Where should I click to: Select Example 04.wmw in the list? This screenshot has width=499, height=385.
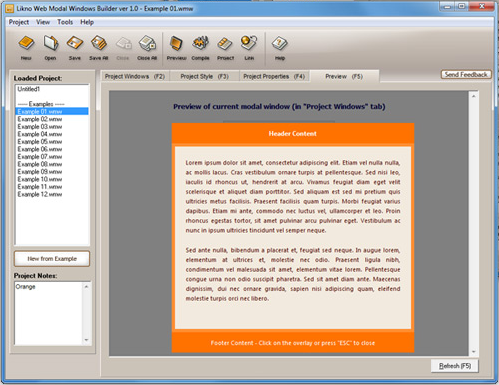coord(52,134)
